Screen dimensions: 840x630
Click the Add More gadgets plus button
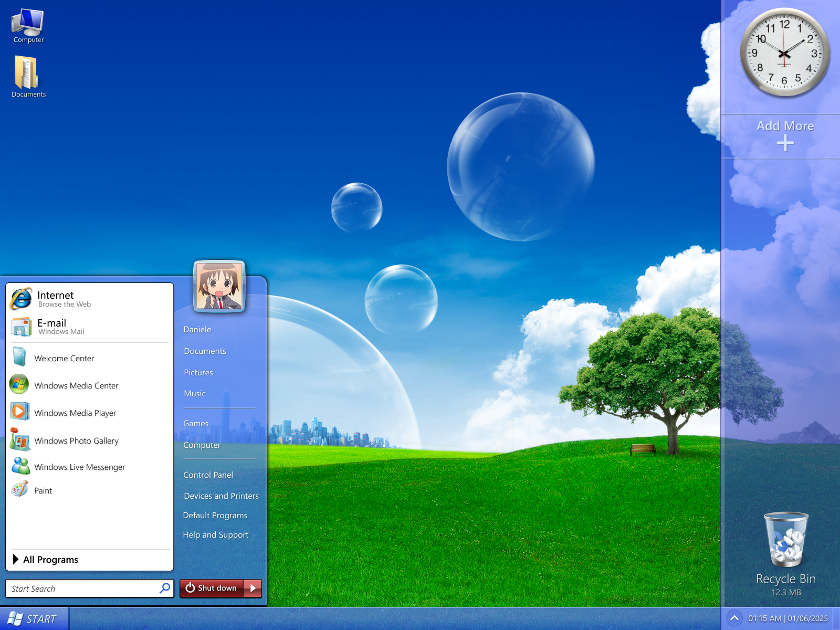coord(785,143)
